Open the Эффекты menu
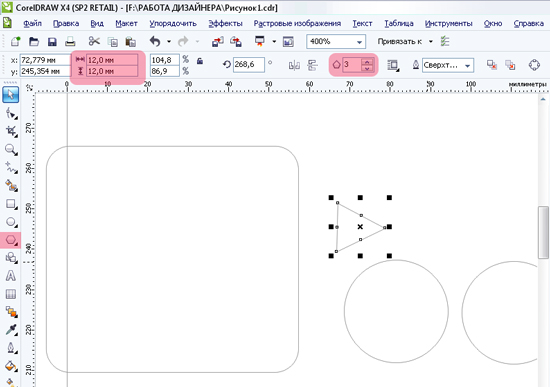Image resolution: width=550 pixels, height=387 pixels. click(226, 24)
